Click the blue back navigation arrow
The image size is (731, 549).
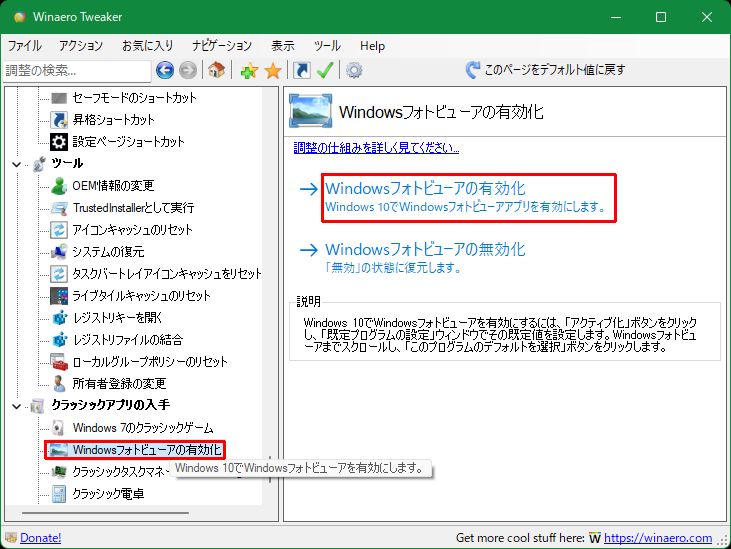point(165,70)
